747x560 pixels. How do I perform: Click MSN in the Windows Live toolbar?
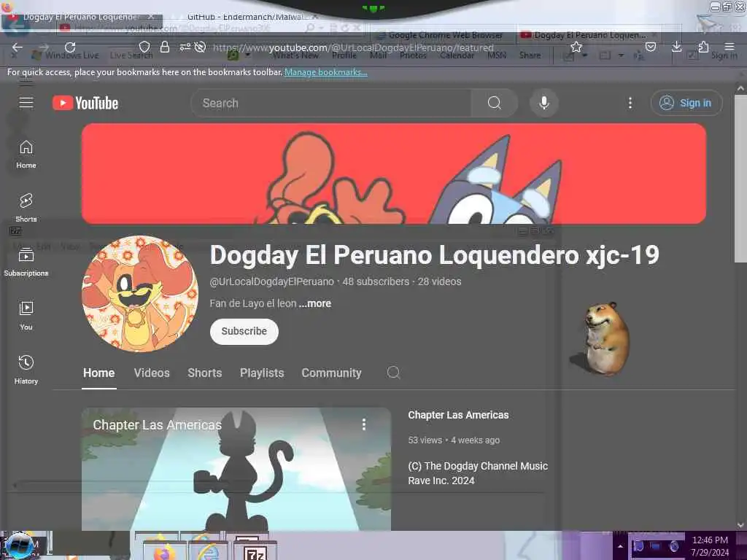click(x=496, y=55)
